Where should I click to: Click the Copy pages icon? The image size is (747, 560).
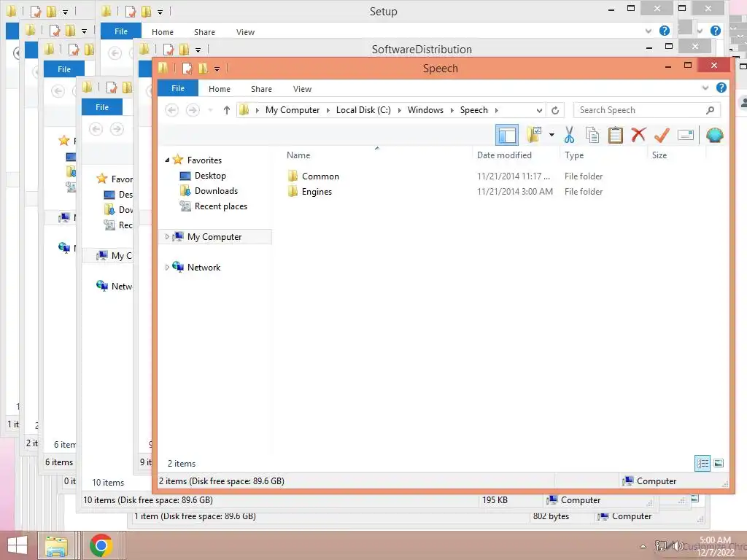point(592,135)
